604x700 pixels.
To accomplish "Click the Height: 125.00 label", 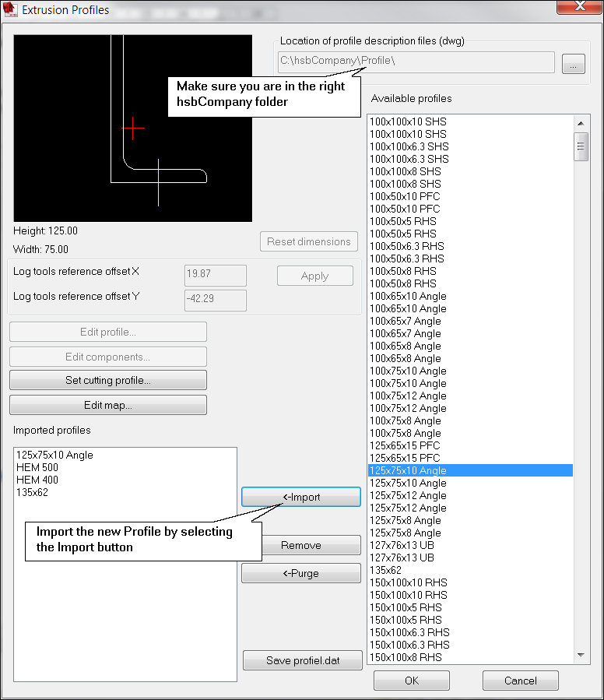I will click(46, 230).
